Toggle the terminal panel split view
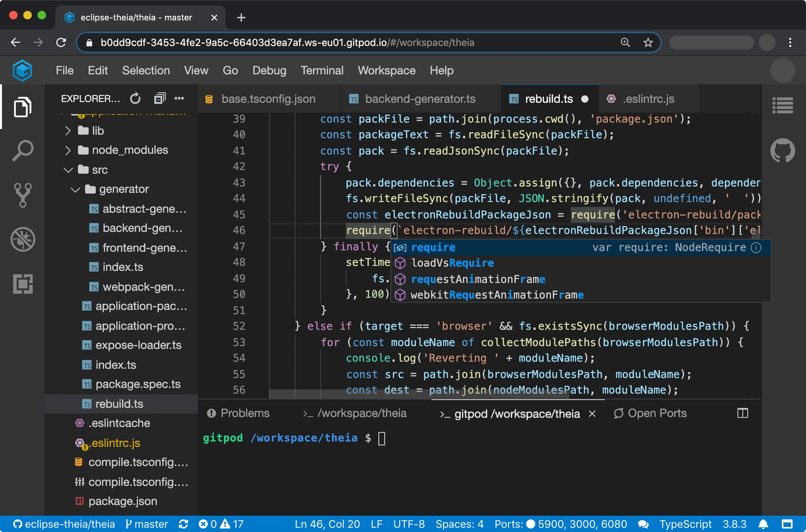The image size is (806, 532). coord(742,413)
